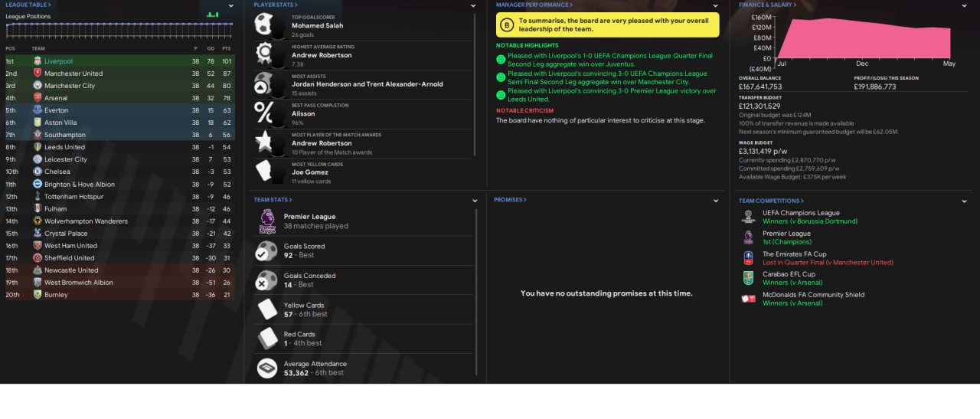Image resolution: width=980 pixels, height=419 pixels.
Task: Click the Goals Conceded cross ball icon
Action: click(266, 280)
